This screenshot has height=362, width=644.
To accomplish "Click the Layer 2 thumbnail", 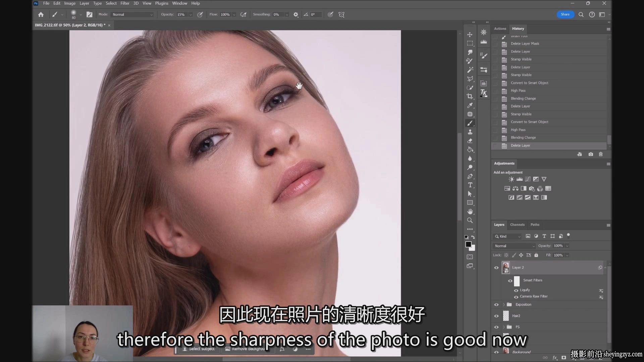I will tap(506, 267).
